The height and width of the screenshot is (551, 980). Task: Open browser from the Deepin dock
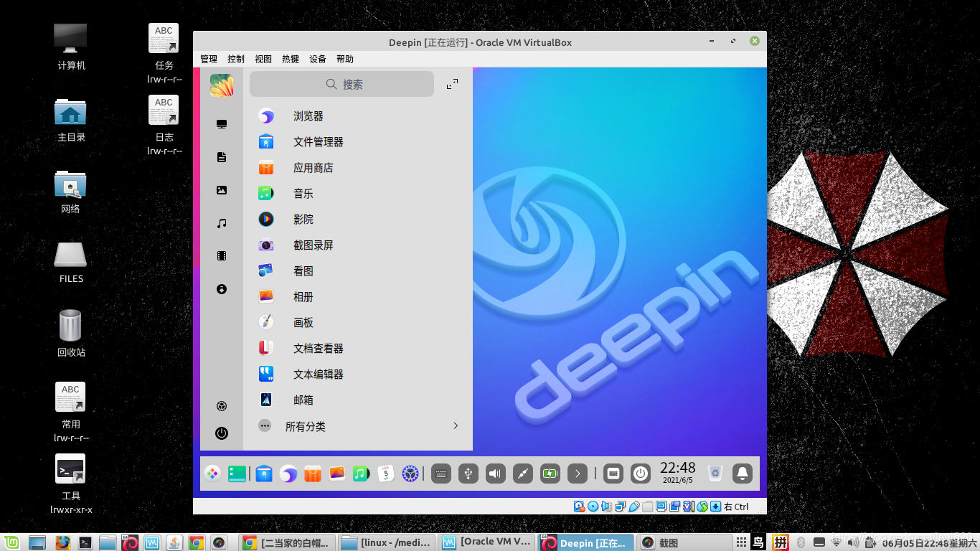pyautogui.click(x=288, y=474)
